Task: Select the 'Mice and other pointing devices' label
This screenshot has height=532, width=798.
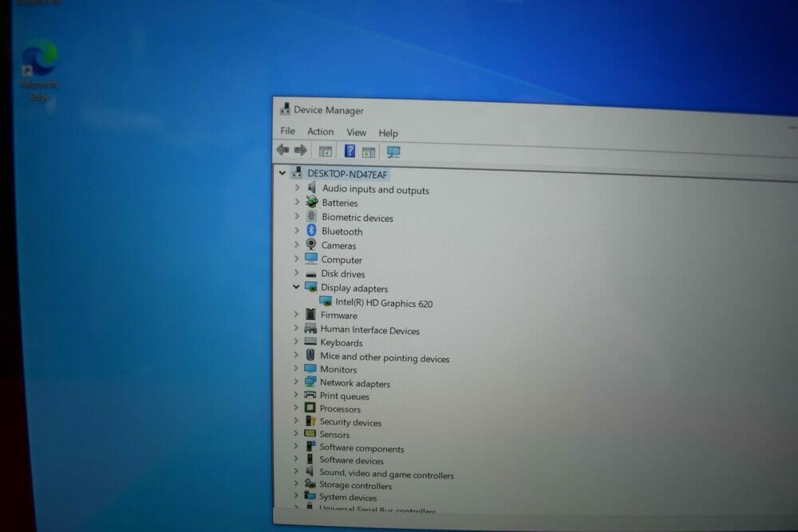Action: click(x=385, y=357)
